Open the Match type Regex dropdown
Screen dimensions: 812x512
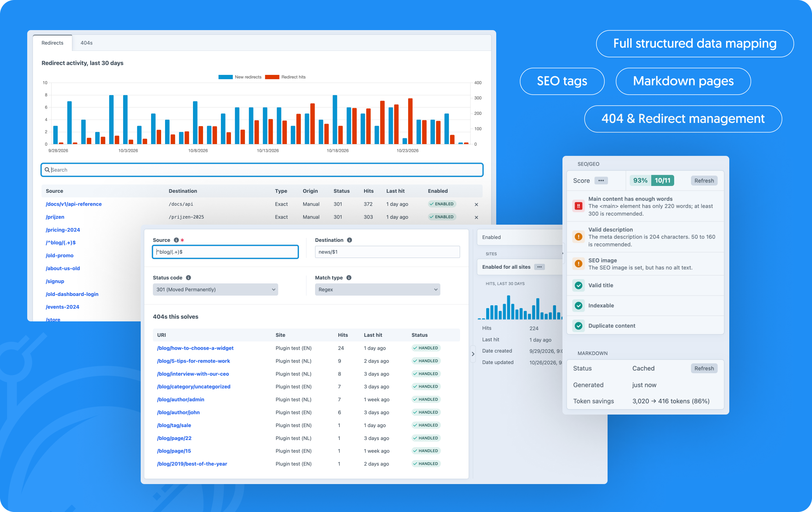tap(377, 290)
